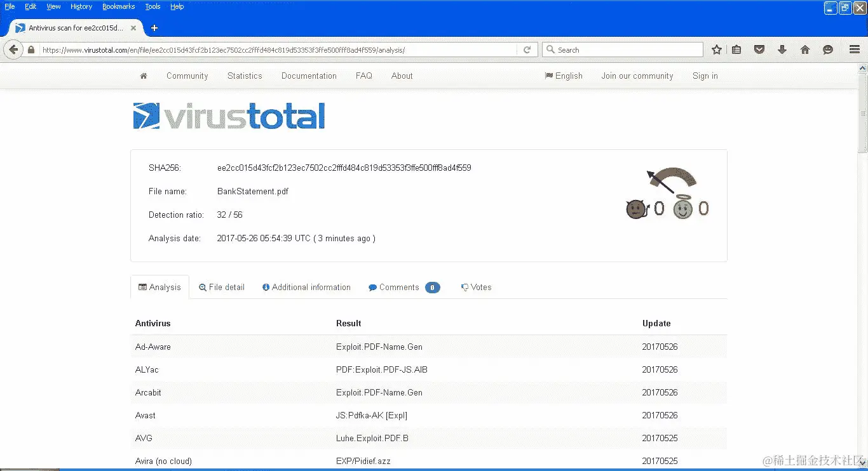Screen dimensions: 868x471
Task: Click result PDF:Exploit.PDF-JS.AIB
Action: pyautogui.click(x=382, y=369)
